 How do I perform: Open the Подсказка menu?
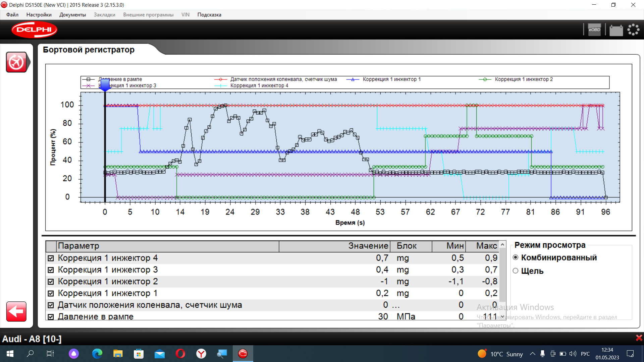(209, 15)
